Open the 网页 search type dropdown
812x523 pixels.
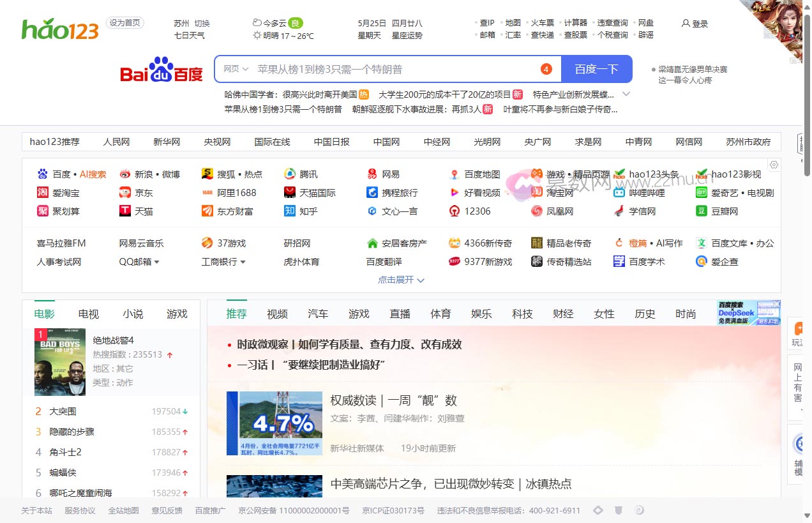point(236,69)
